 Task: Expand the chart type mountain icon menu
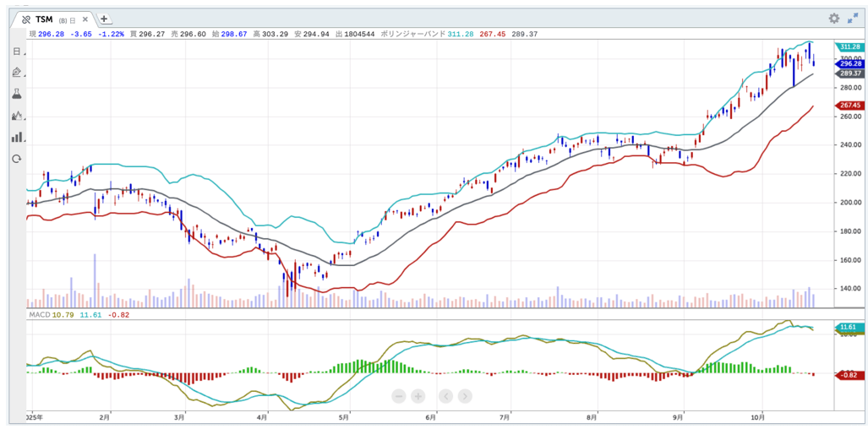click(16, 116)
